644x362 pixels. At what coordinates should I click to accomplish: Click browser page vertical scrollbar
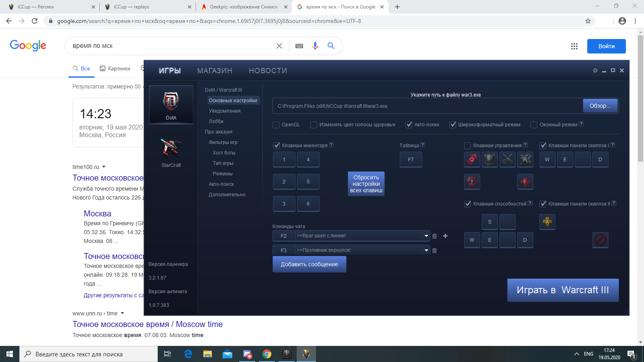[x=640, y=99]
